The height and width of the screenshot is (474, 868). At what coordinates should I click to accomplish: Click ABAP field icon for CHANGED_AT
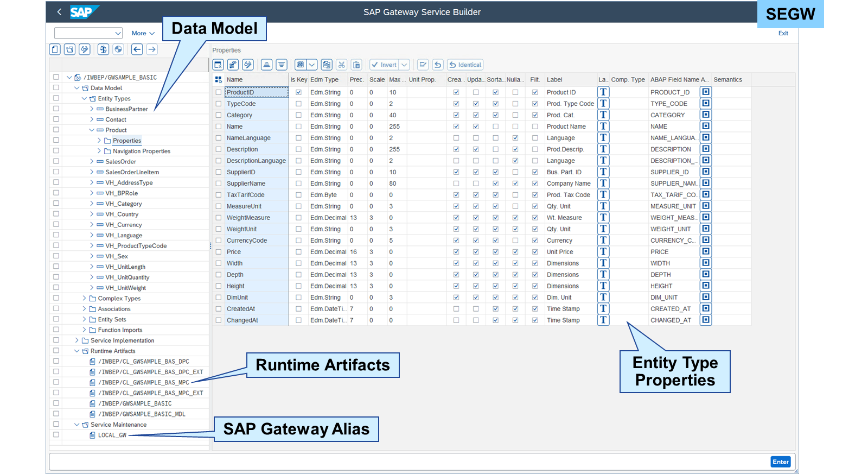(706, 320)
